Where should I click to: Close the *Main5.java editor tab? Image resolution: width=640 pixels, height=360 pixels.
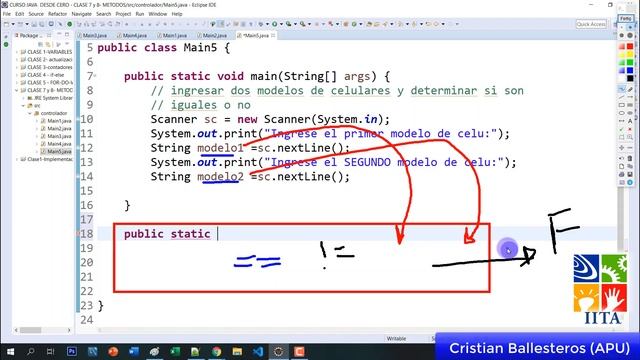(273, 36)
